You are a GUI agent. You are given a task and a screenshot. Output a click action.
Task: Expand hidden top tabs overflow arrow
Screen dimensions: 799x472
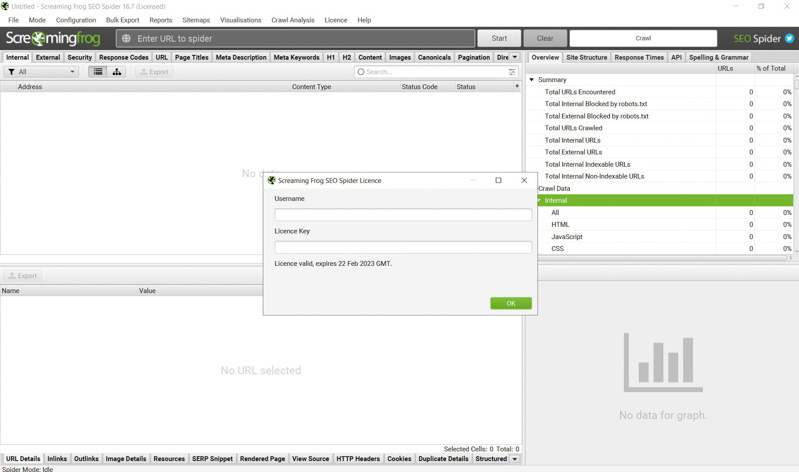(x=515, y=58)
